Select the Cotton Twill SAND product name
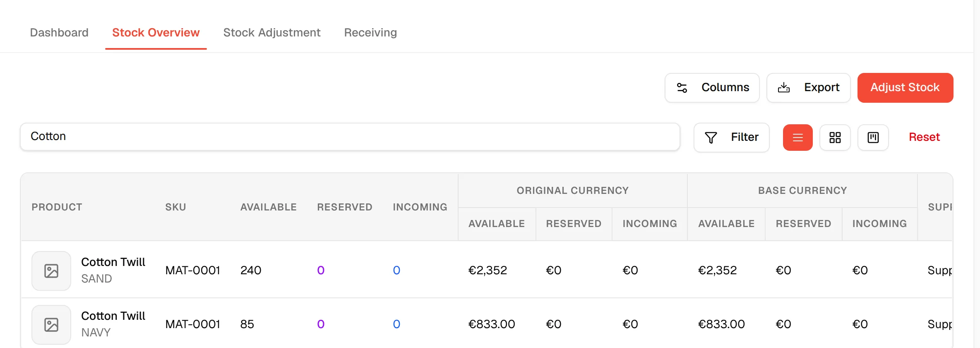980x348 pixels. pos(113,262)
